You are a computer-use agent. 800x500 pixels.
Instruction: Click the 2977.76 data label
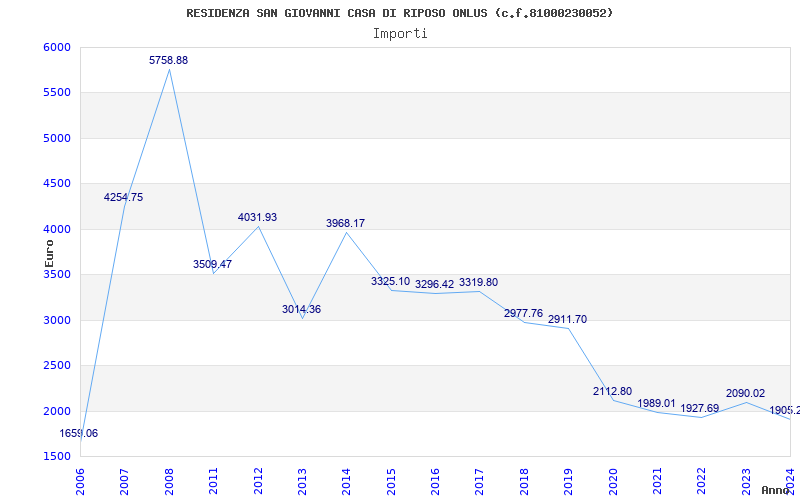pos(523,313)
